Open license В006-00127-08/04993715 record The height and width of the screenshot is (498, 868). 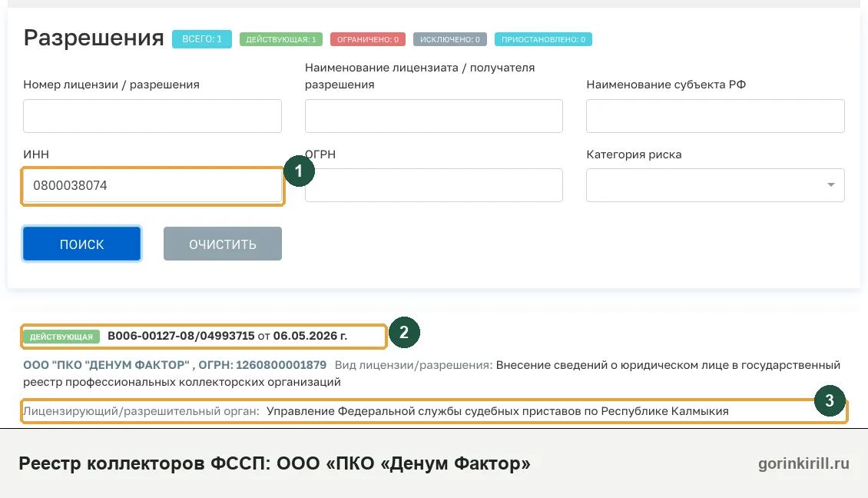point(181,336)
